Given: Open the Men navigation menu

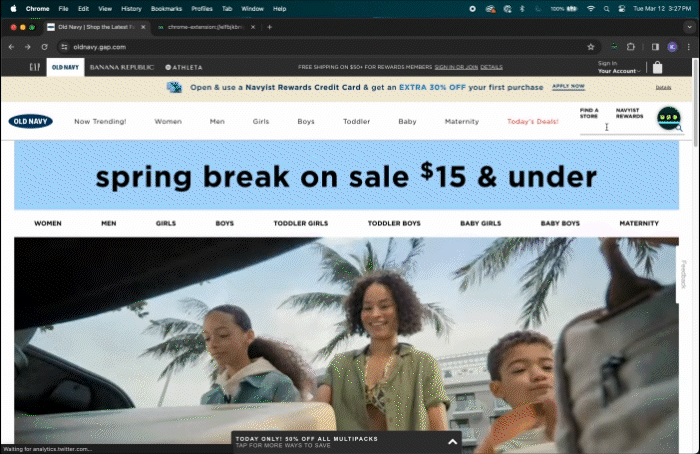Looking at the screenshot, I should pyautogui.click(x=217, y=121).
